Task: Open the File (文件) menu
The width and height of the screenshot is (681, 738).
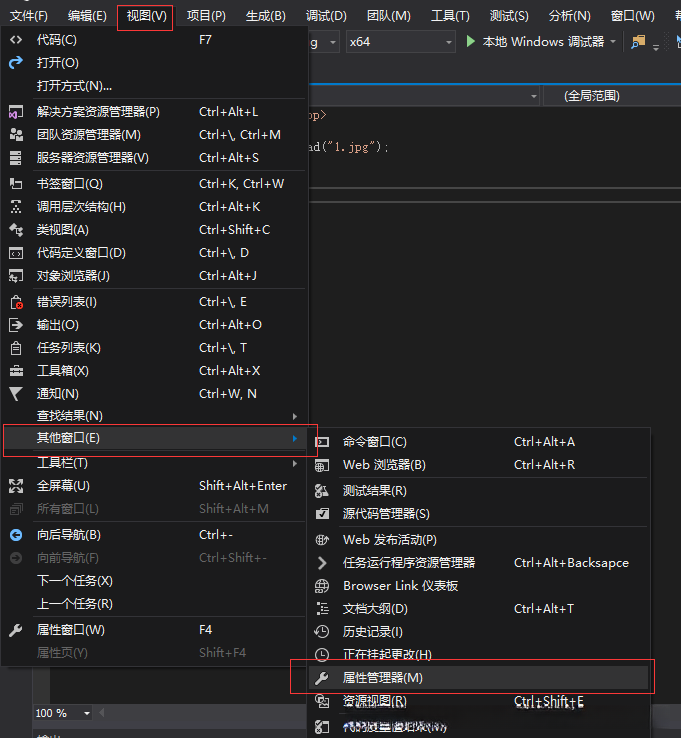Action: (x=29, y=16)
